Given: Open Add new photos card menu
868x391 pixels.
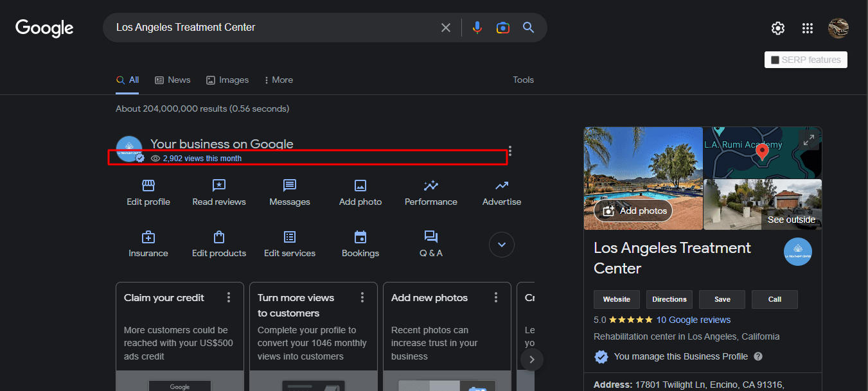Looking at the screenshot, I should coord(496,297).
